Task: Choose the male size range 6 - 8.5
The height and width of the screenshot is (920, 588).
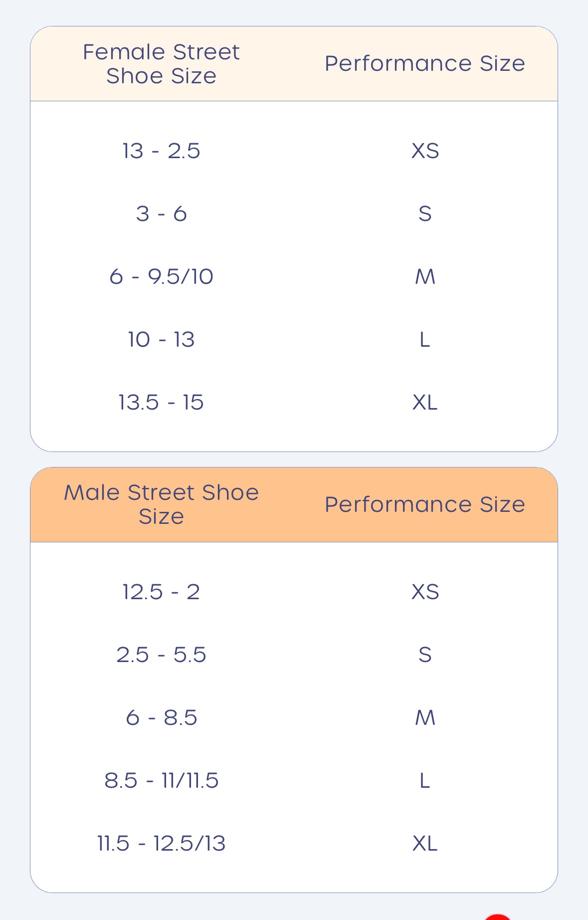Action: click(161, 717)
